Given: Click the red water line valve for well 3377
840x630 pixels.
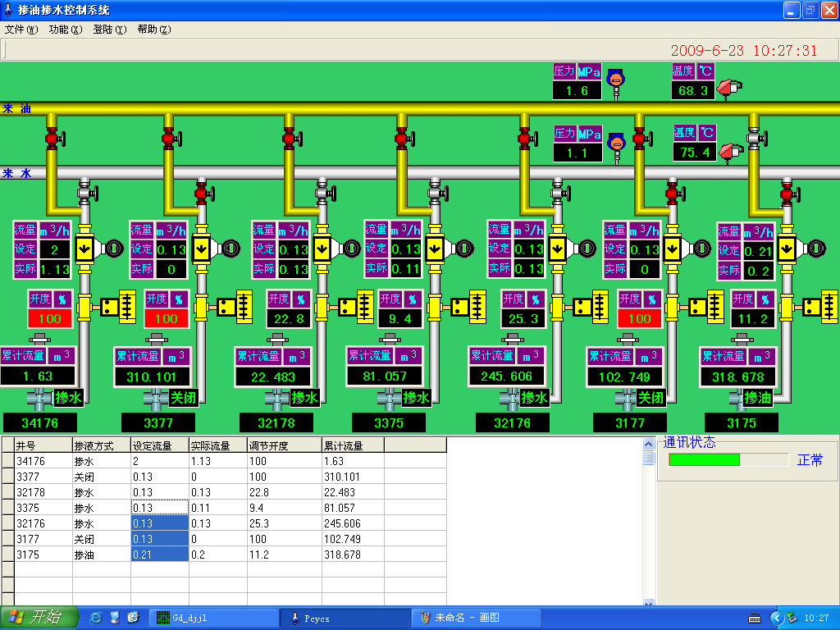Looking at the screenshot, I should [203, 192].
